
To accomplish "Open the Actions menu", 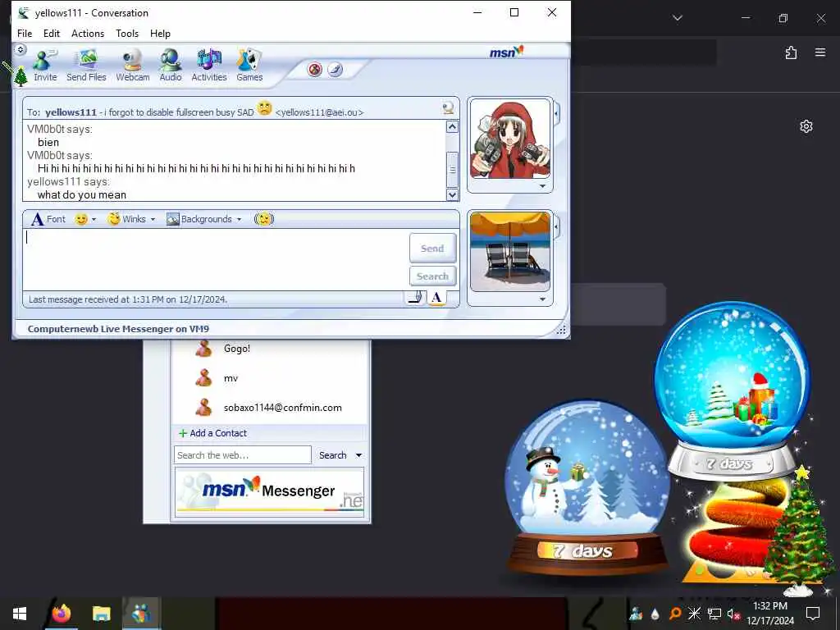I will pyautogui.click(x=88, y=33).
